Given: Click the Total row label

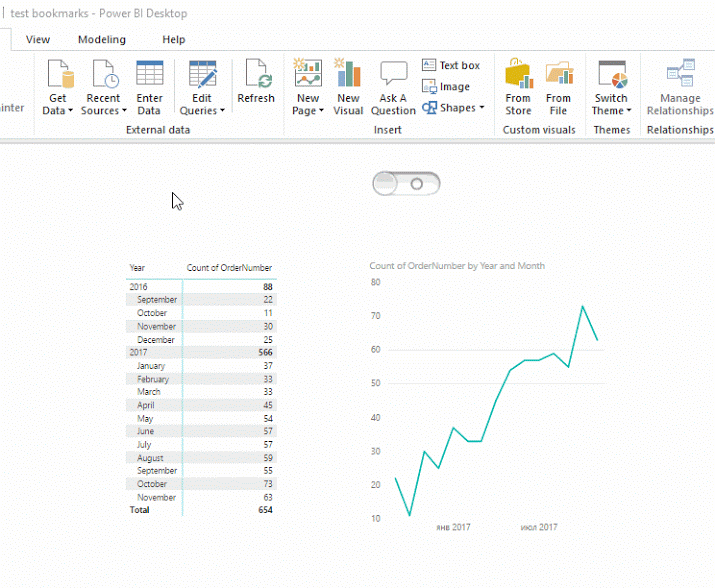Looking at the screenshot, I should click(x=139, y=510).
